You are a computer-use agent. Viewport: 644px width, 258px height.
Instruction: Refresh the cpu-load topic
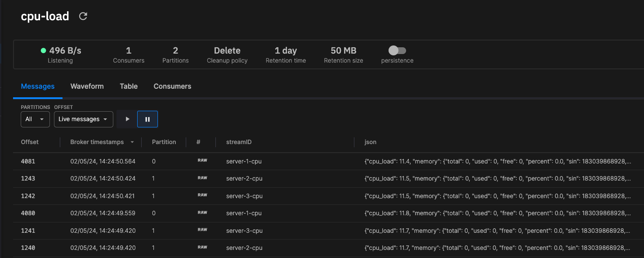coord(83,16)
